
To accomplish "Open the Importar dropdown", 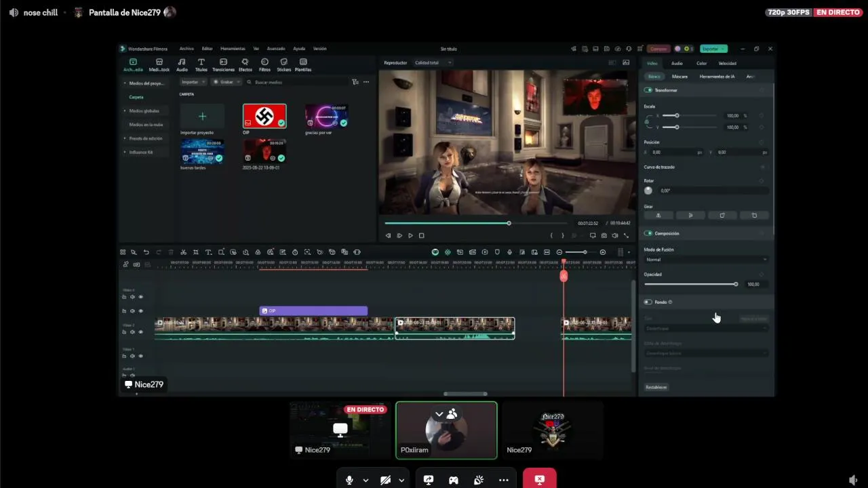I will click(x=193, y=82).
